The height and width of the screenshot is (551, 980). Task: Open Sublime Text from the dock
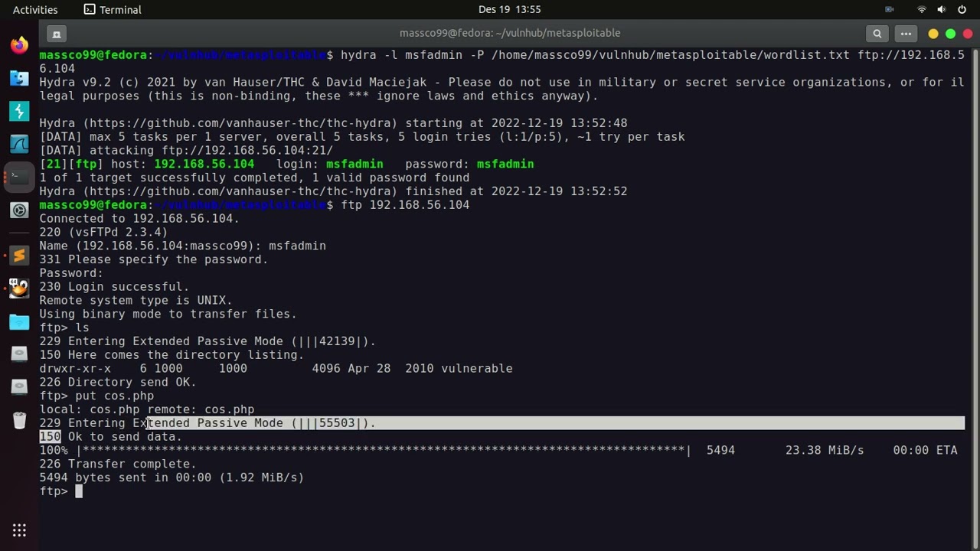pyautogui.click(x=19, y=255)
